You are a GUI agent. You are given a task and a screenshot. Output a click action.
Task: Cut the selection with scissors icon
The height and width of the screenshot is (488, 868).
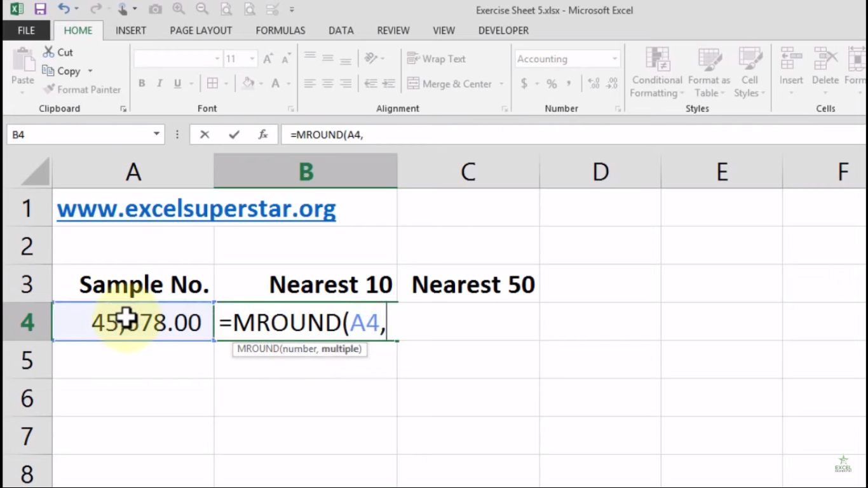[x=58, y=52]
